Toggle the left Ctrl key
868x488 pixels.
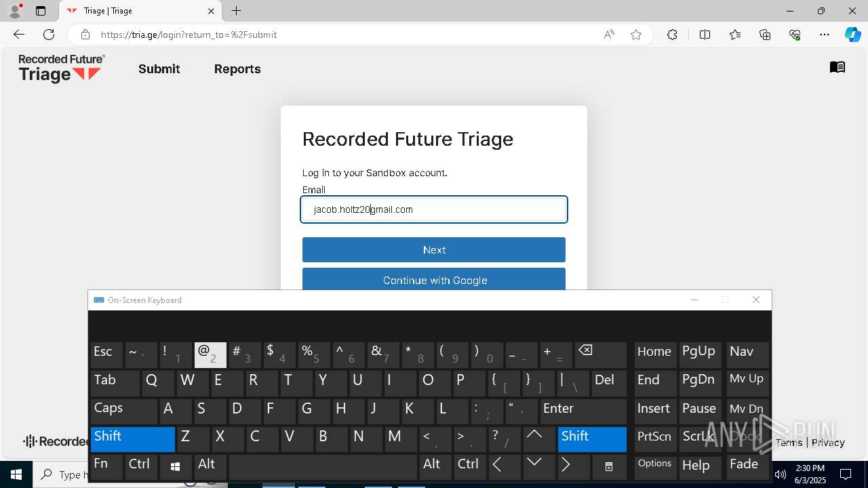coord(141,466)
